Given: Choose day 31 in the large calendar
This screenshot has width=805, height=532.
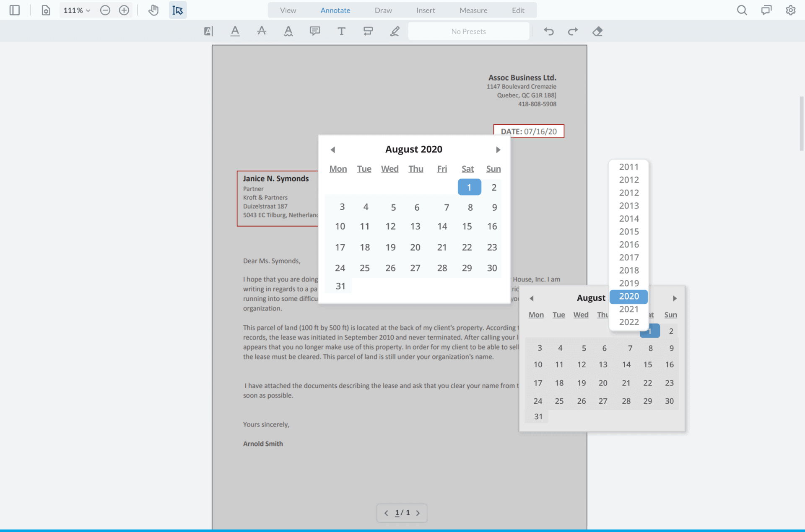Looking at the screenshot, I should coord(340,286).
